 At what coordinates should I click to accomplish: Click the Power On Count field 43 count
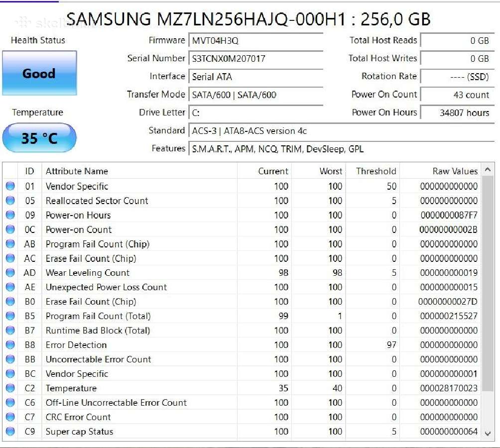[x=457, y=95]
